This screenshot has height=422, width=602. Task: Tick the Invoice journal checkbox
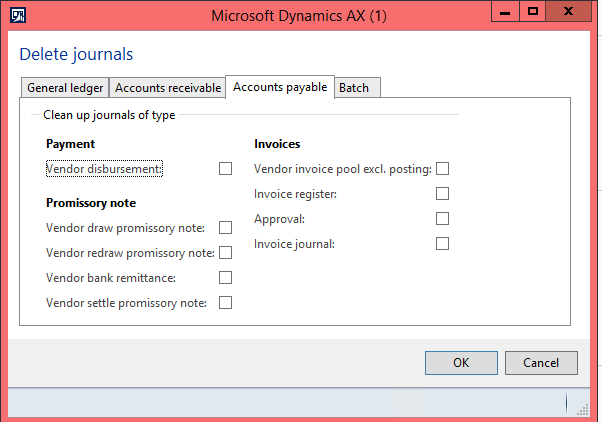(x=443, y=243)
